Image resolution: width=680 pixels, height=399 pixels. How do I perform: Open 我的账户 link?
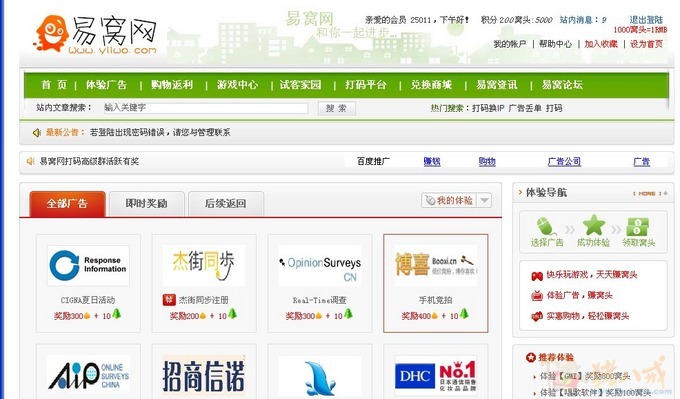(510, 44)
